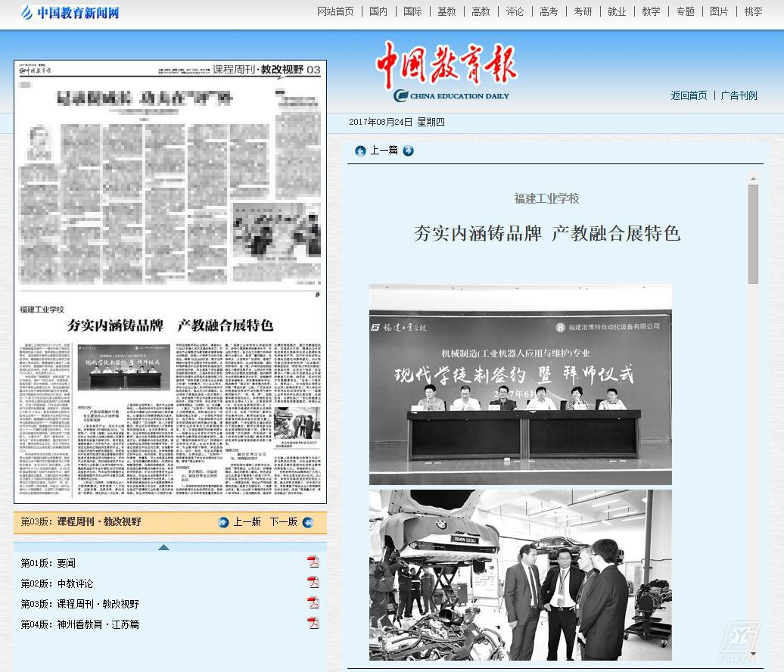Viewport: 784px width, 672px height.
Task: Go to 图片 section in navigation
Action: [x=719, y=11]
